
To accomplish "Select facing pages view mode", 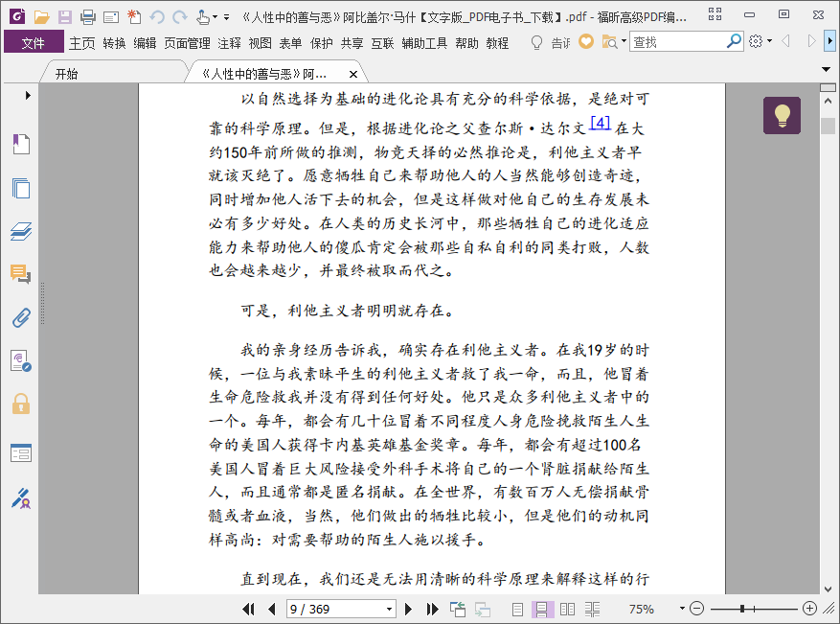I will [x=567, y=609].
